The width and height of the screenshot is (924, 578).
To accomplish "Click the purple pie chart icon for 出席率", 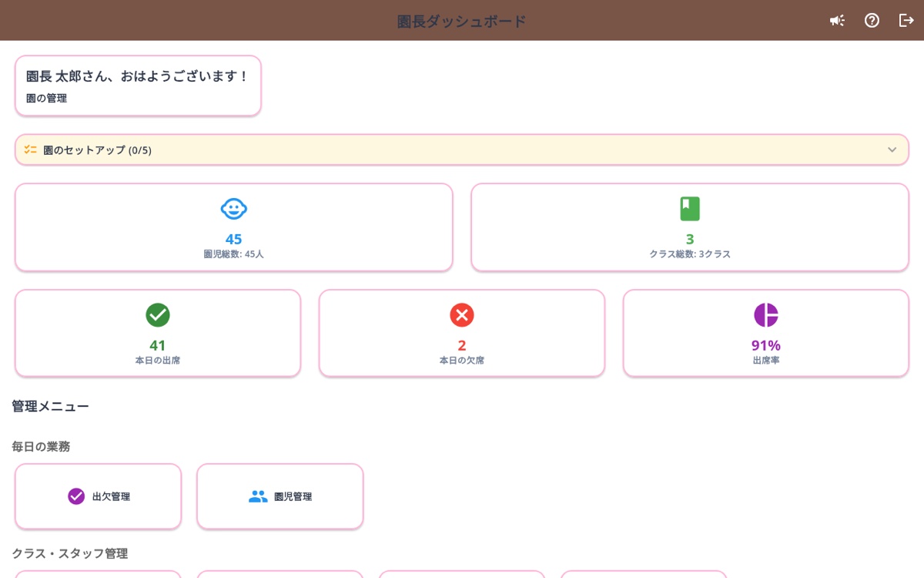I will (x=766, y=315).
